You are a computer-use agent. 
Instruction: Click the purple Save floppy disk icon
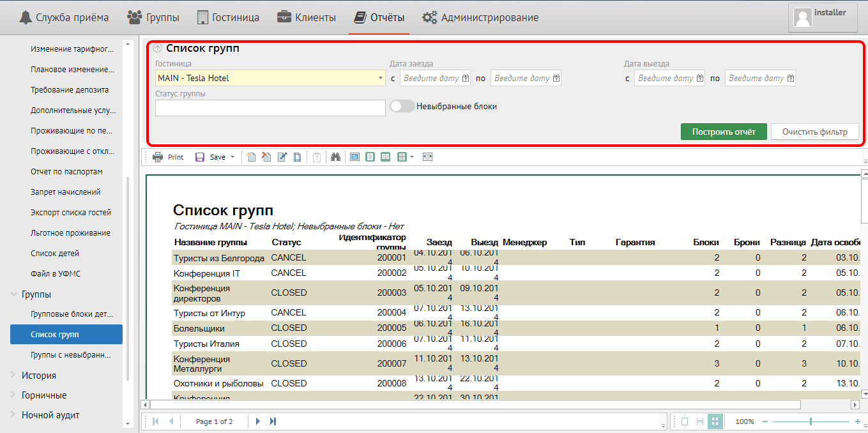200,157
